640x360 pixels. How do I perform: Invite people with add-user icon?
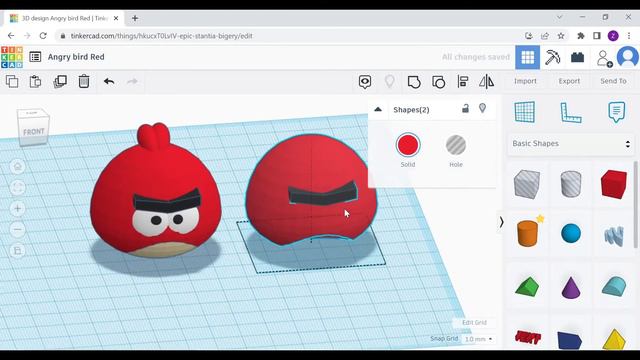(x=604, y=58)
